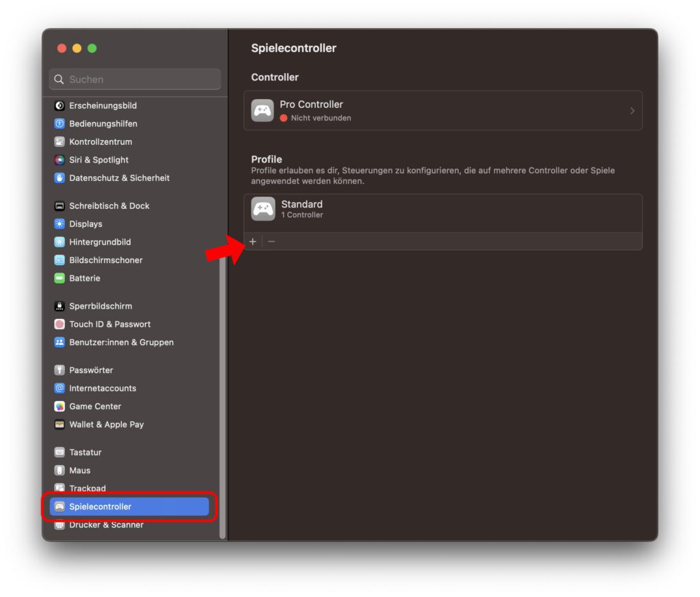
Task: Click the Touch ID fingerprint icon
Action: 59,324
